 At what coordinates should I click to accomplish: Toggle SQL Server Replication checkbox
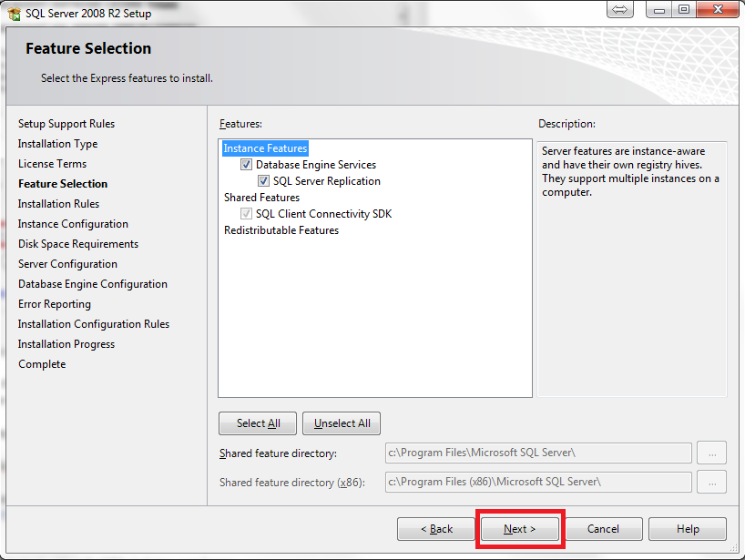(x=263, y=181)
